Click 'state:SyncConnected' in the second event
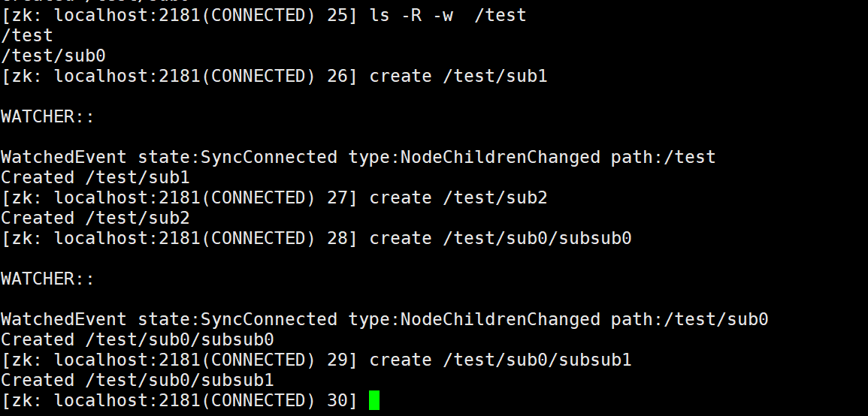 coord(237,319)
